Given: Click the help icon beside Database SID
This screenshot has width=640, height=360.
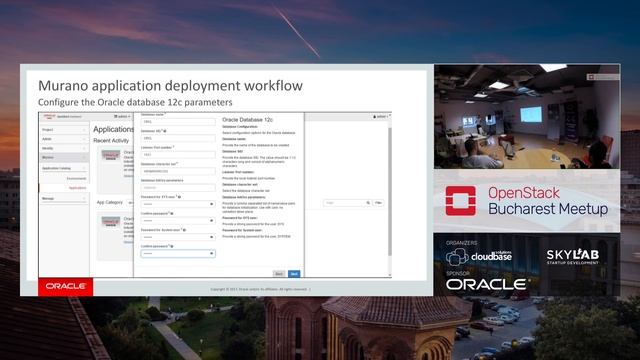Looking at the screenshot, I should point(165,131).
